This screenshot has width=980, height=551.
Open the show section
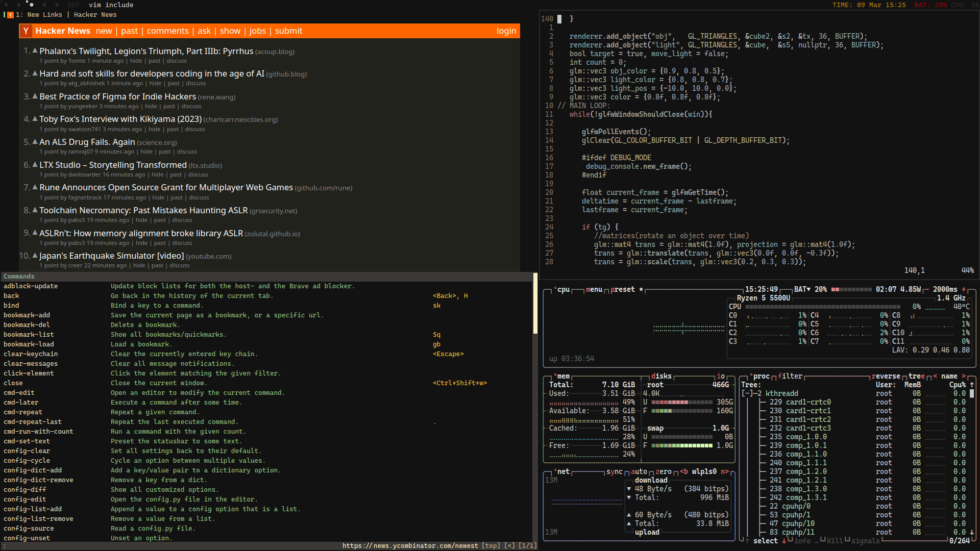pyautogui.click(x=230, y=31)
